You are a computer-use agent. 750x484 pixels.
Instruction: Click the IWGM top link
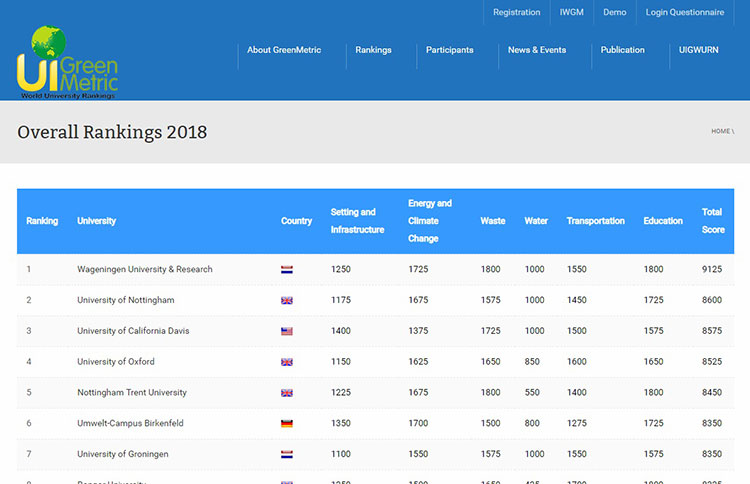(571, 12)
